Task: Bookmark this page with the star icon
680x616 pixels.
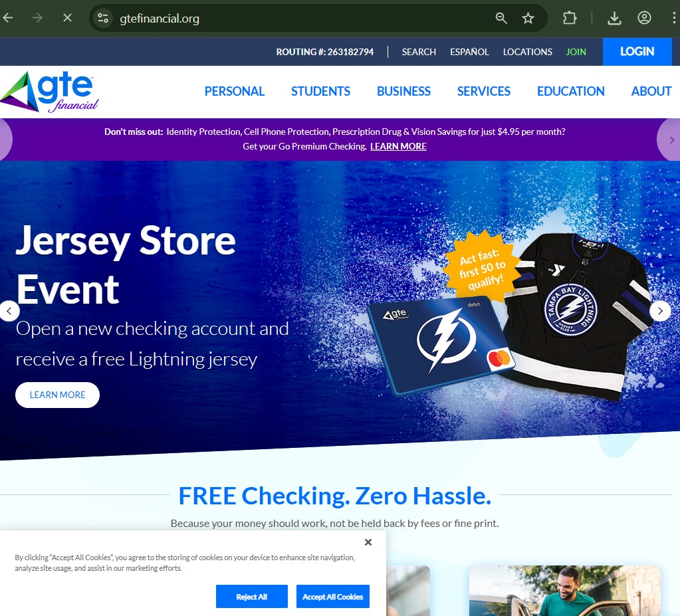Action: pos(528,18)
